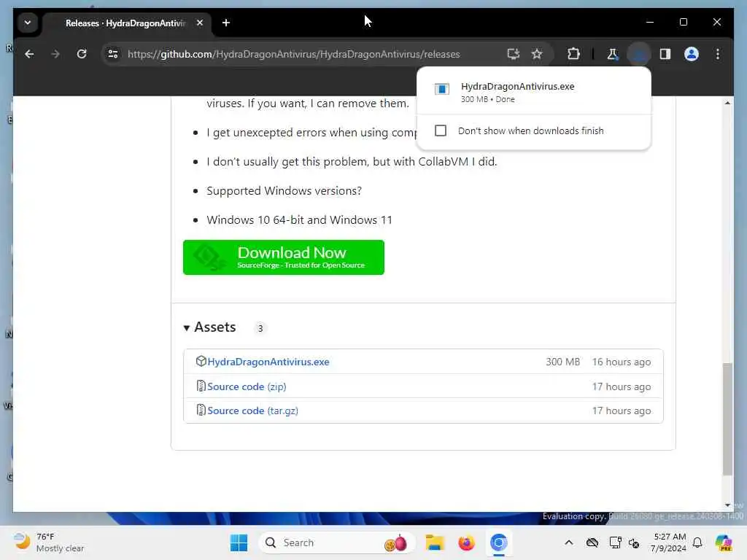Click the green Download Now SourceForge button
Viewport: 747px width, 560px height.
click(284, 257)
